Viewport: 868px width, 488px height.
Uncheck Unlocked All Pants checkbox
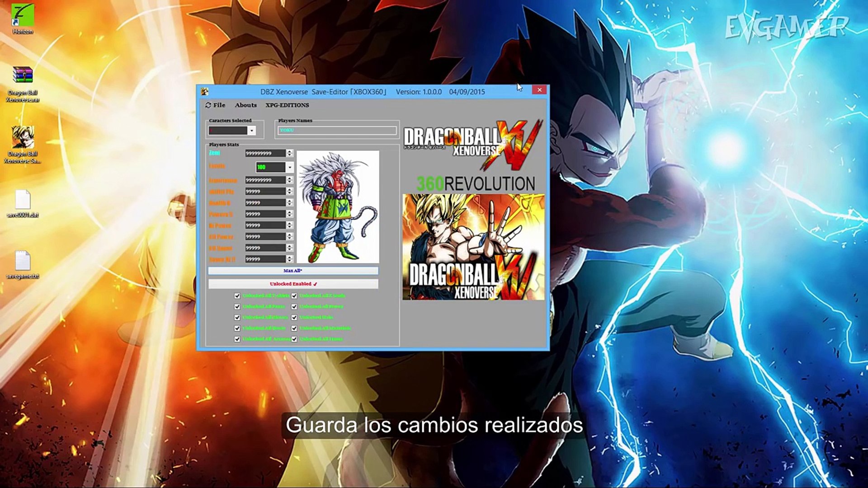click(x=237, y=307)
